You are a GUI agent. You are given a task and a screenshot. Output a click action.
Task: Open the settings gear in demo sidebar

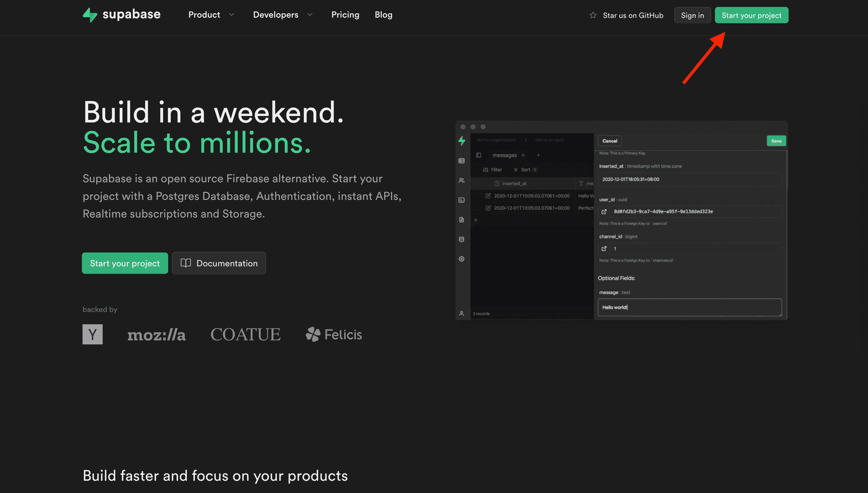462,259
